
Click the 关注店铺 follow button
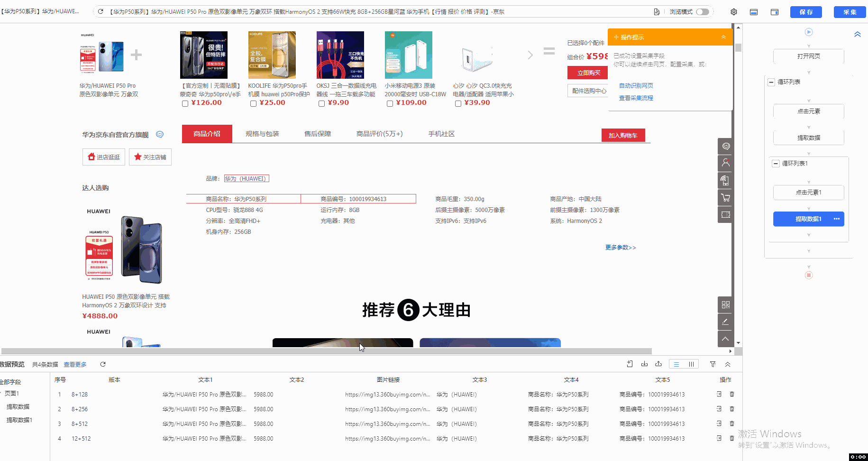pyautogui.click(x=150, y=157)
